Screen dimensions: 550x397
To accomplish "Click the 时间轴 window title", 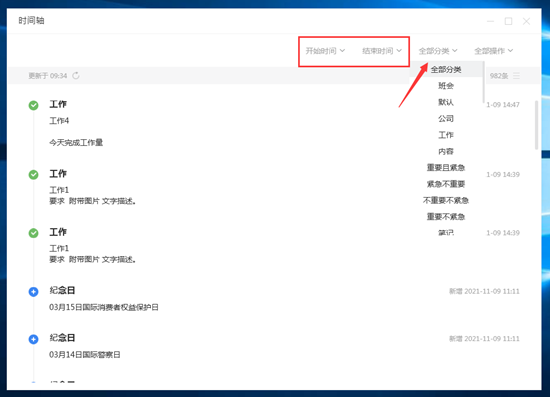I will [x=31, y=21].
